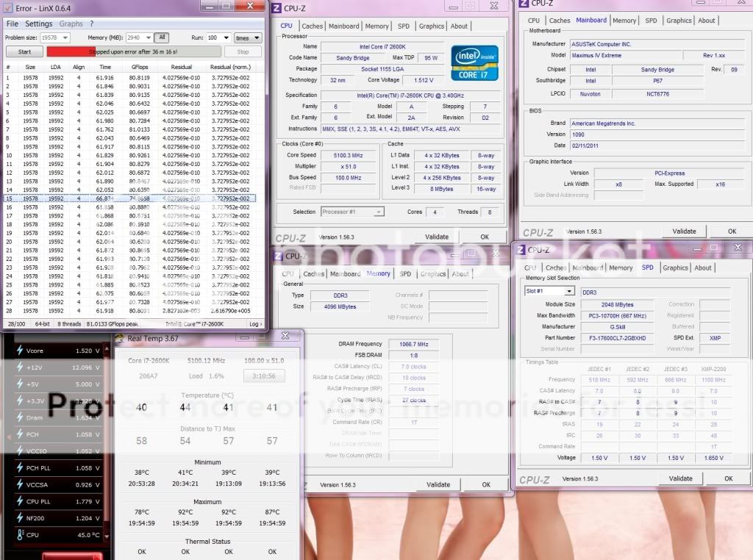Collapse the voltage panel with left arrow

(10, 436)
